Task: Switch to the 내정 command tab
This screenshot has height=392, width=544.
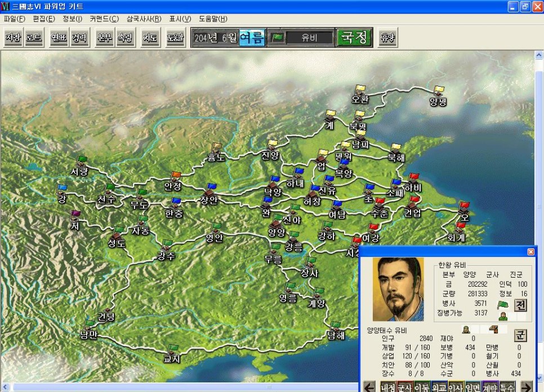Action: (388, 387)
